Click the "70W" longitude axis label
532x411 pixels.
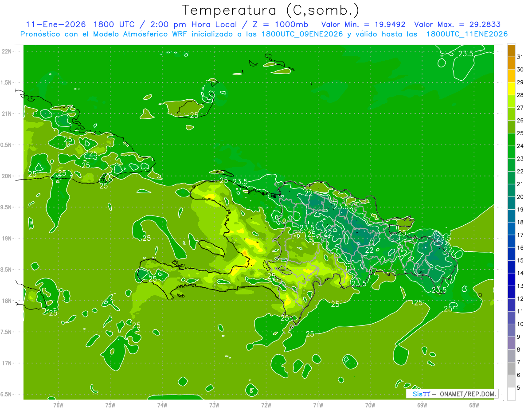pyautogui.click(x=370, y=405)
